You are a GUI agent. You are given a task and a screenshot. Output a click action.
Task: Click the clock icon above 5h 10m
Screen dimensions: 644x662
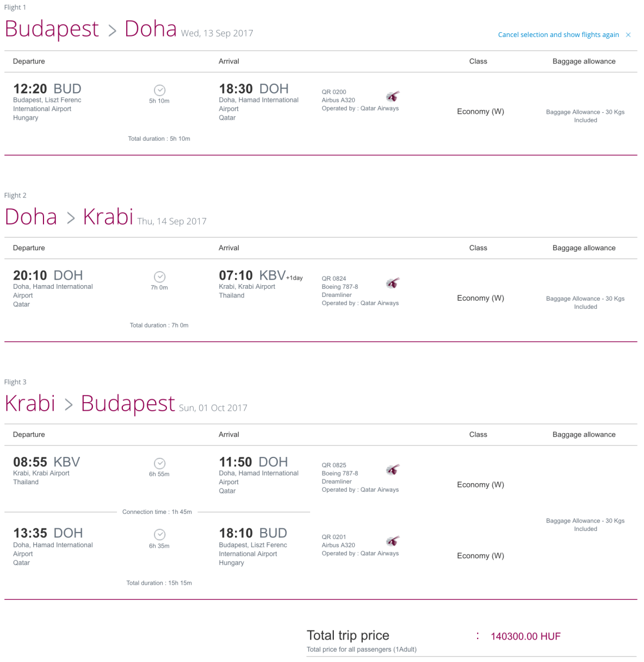(x=159, y=90)
